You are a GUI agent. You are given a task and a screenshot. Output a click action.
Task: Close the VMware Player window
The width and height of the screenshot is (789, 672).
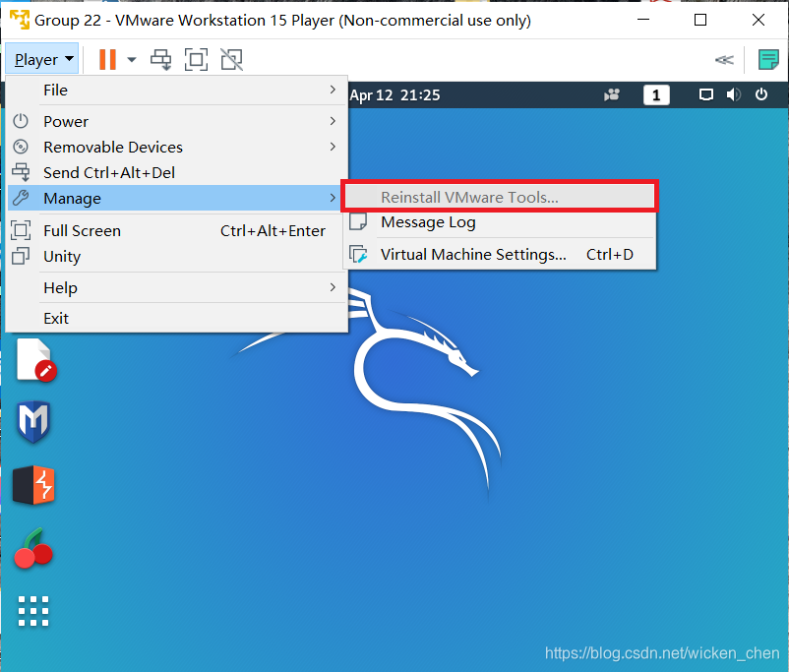point(759,20)
